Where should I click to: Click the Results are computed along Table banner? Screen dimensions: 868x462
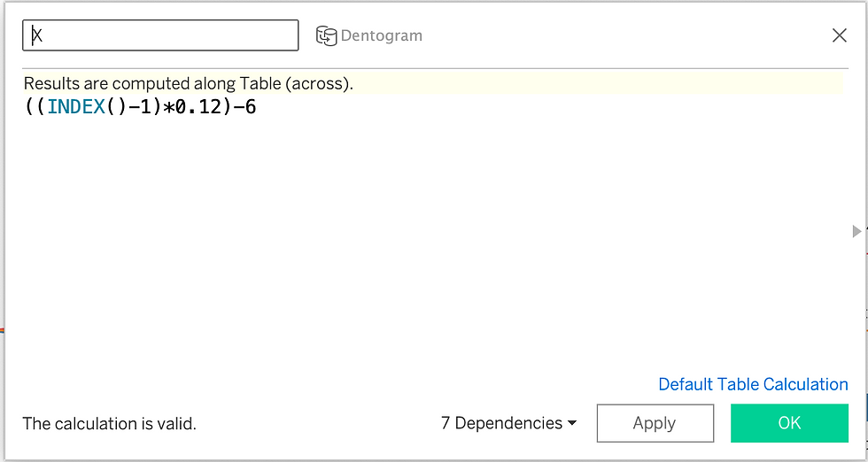point(433,83)
